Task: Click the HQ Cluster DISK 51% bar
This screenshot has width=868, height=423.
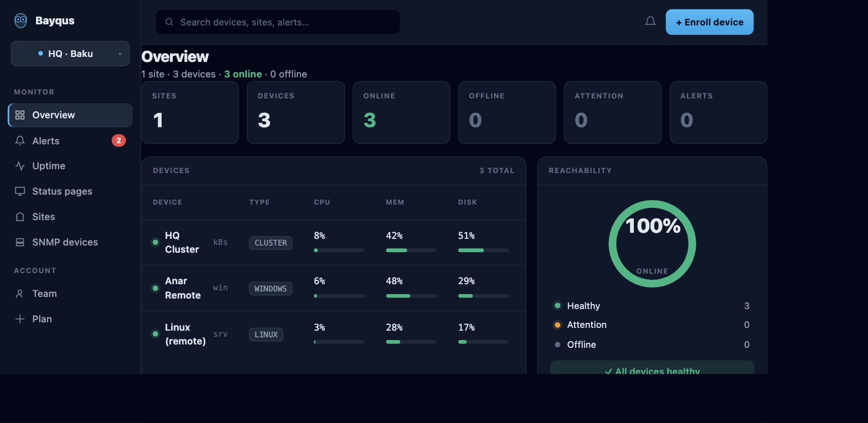Action: coord(483,250)
